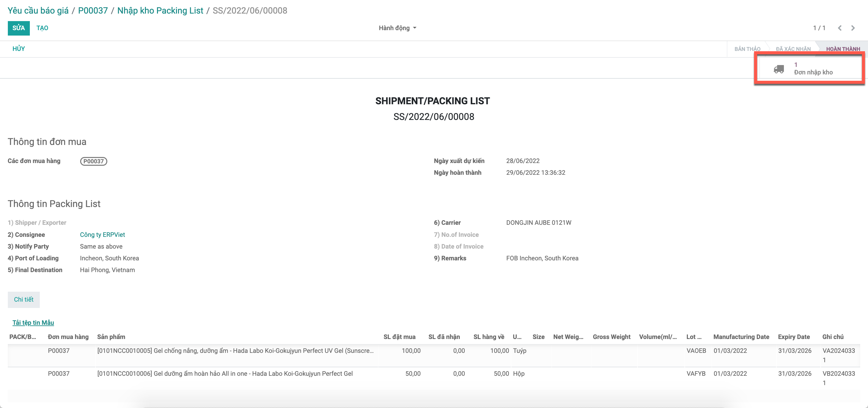Image resolution: width=868 pixels, height=408 pixels.
Task: Sort by SL đã nhận column header
Action: [x=444, y=337]
